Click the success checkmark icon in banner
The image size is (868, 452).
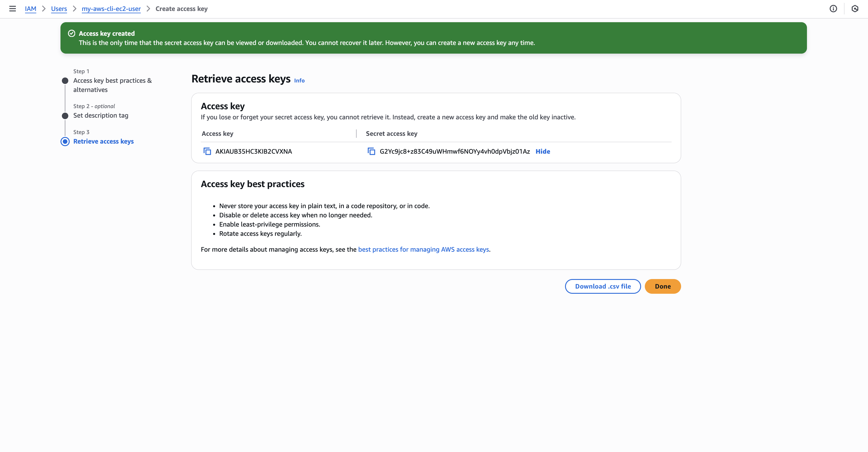71,33
